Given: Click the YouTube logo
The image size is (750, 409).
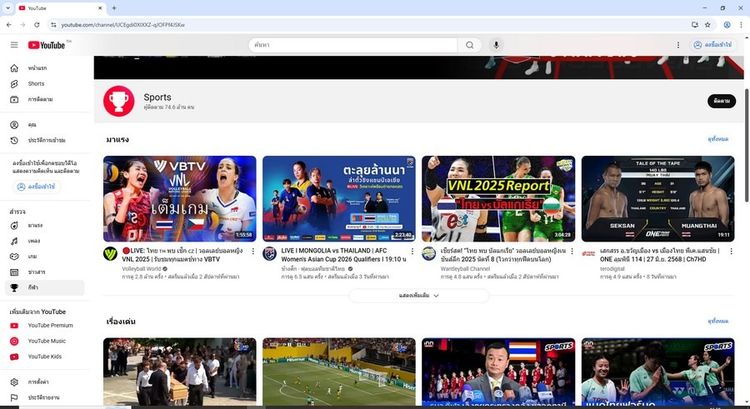Looking at the screenshot, I should click(47, 45).
